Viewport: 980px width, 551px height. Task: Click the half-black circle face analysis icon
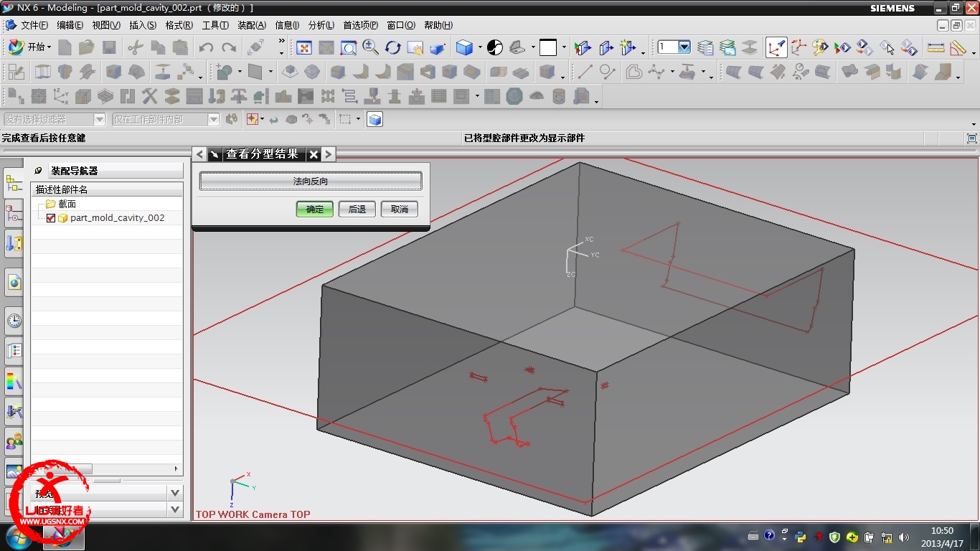495,47
